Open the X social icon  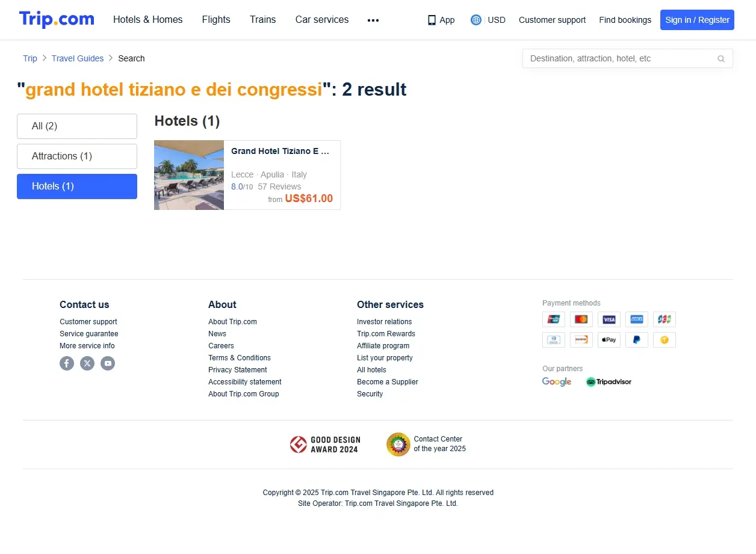(87, 363)
